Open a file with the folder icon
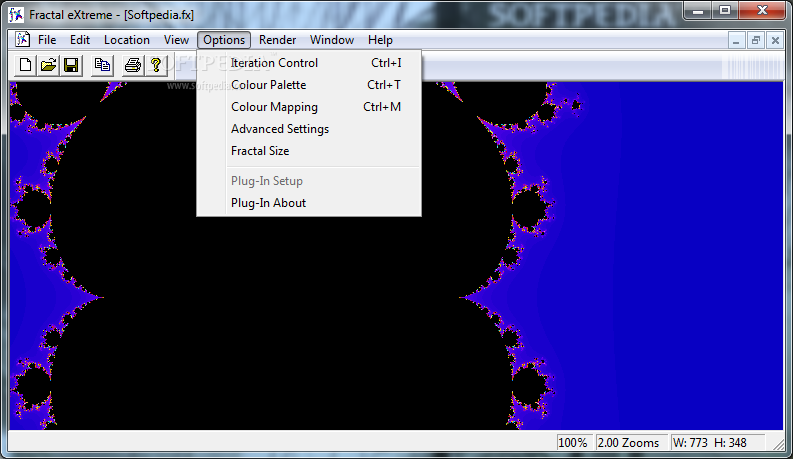The width and height of the screenshot is (793, 459). (x=48, y=65)
